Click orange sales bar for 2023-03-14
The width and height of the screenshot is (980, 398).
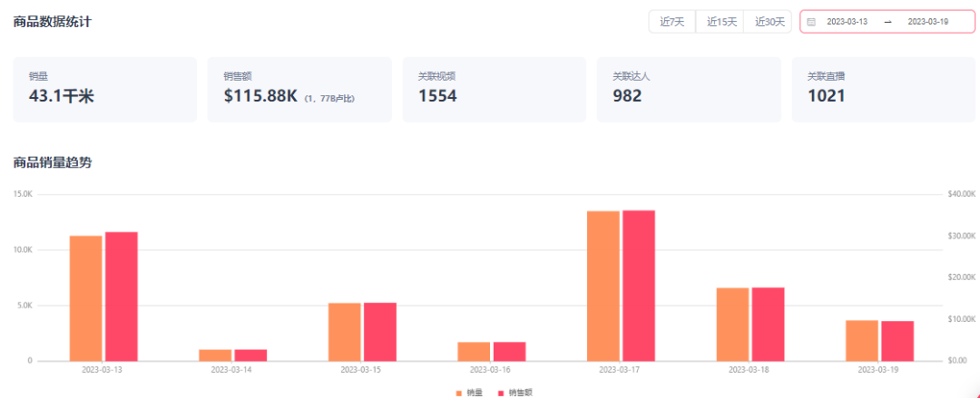pos(215,354)
